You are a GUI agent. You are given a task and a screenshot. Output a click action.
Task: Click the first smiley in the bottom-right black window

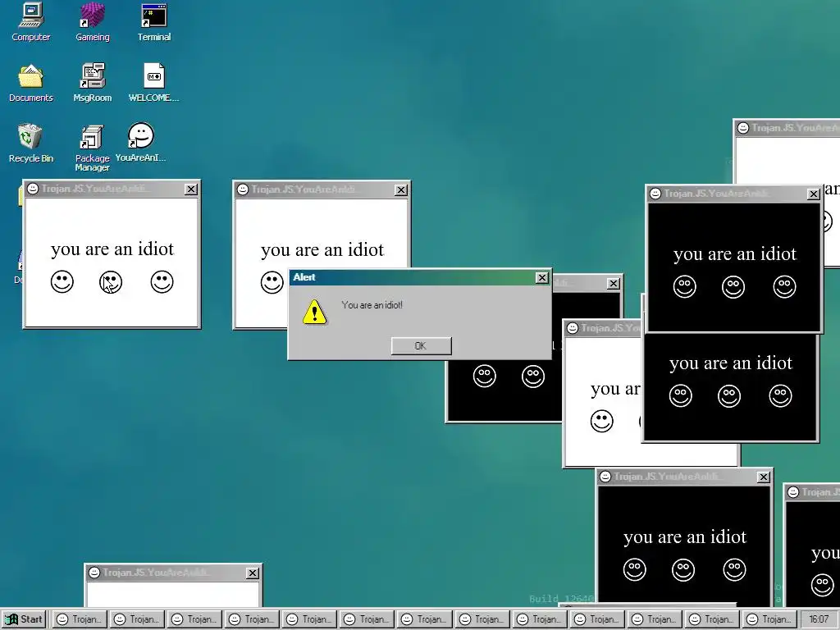click(x=634, y=569)
